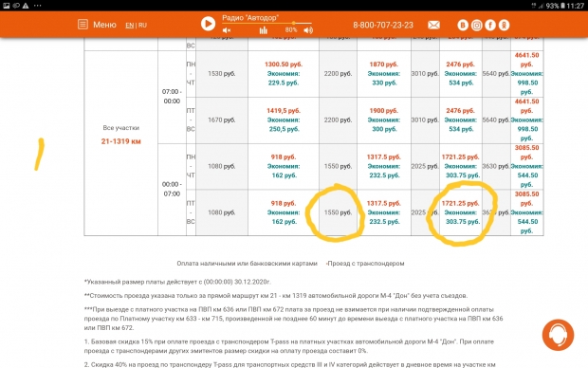Image resolution: width=588 pixels, height=368 pixels.
Task: Open the Odnoklassniki social icon
Action: tap(504, 25)
